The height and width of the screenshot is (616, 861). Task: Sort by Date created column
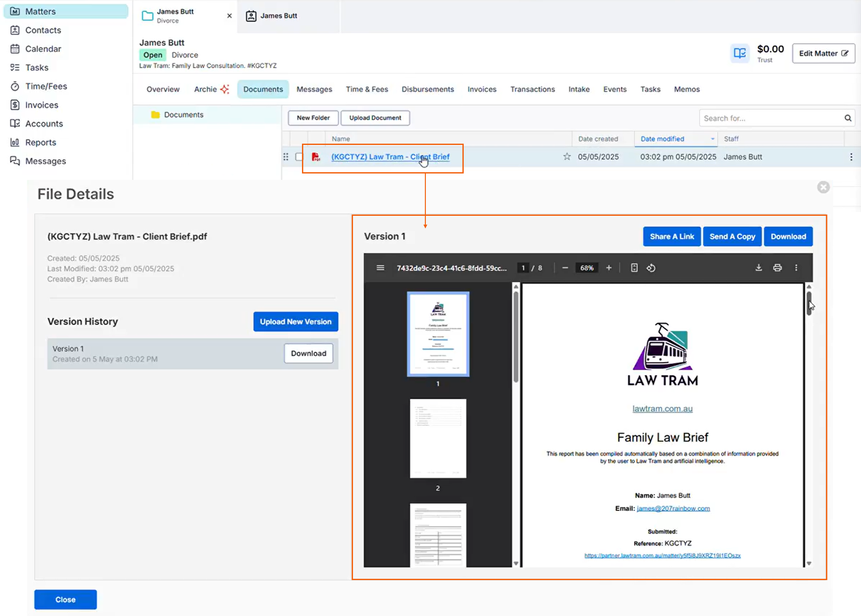point(598,139)
